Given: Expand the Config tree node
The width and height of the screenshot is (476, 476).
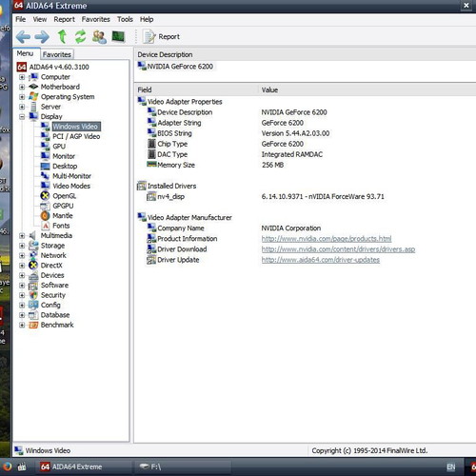Looking at the screenshot, I should [x=22, y=305].
